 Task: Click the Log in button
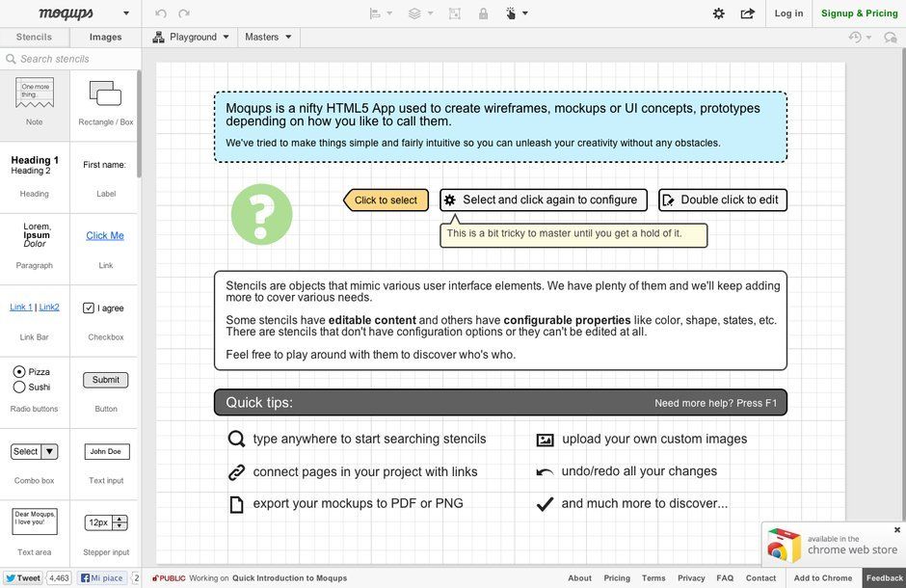click(788, 13)
